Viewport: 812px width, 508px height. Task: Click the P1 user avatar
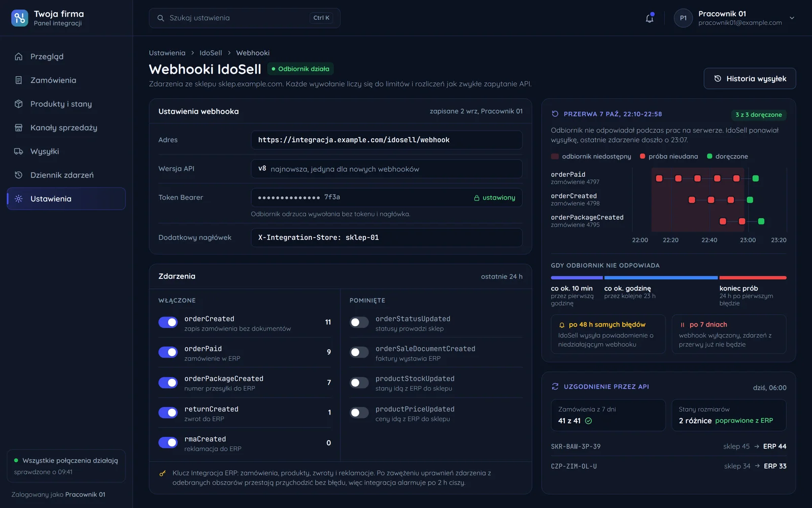(x=683, y=18)
